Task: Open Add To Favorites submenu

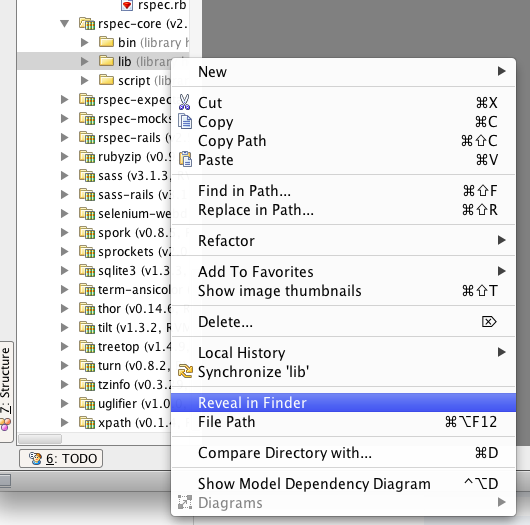Action: pos(343,271)
